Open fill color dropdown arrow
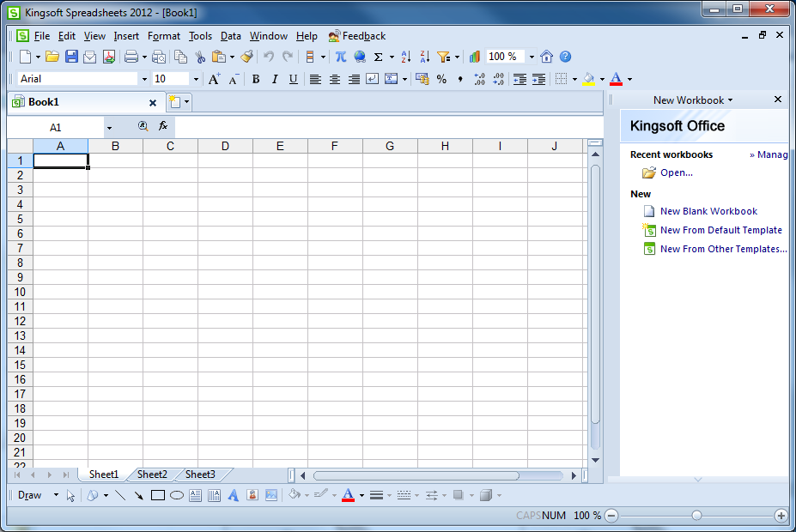The width and height of the screenshot is (796, 532). [602, 79]
